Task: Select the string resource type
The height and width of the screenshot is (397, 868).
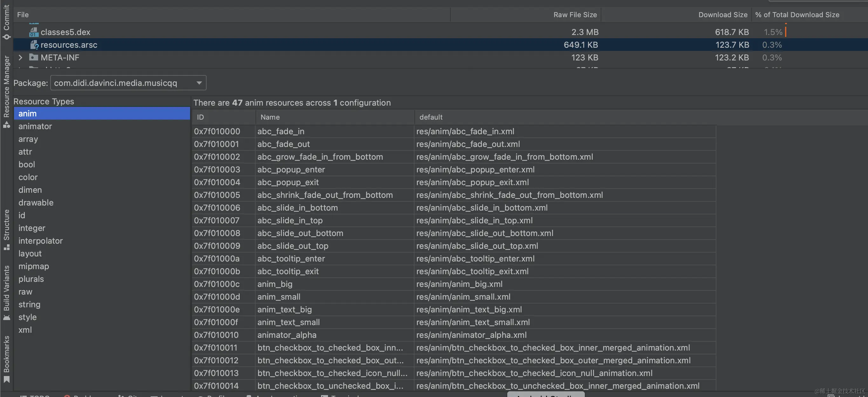Action: 102,304
